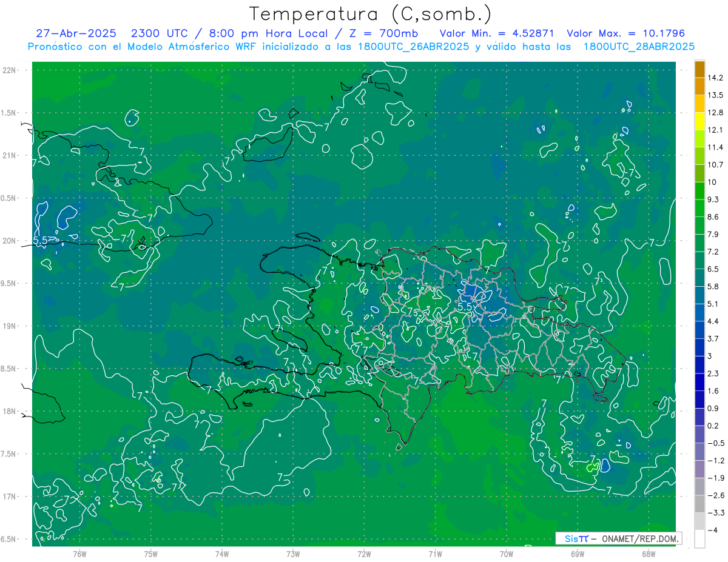Click the "73W" longitude axis label
The height and width of the screenshot is (562, 728).
coord(293,554)
